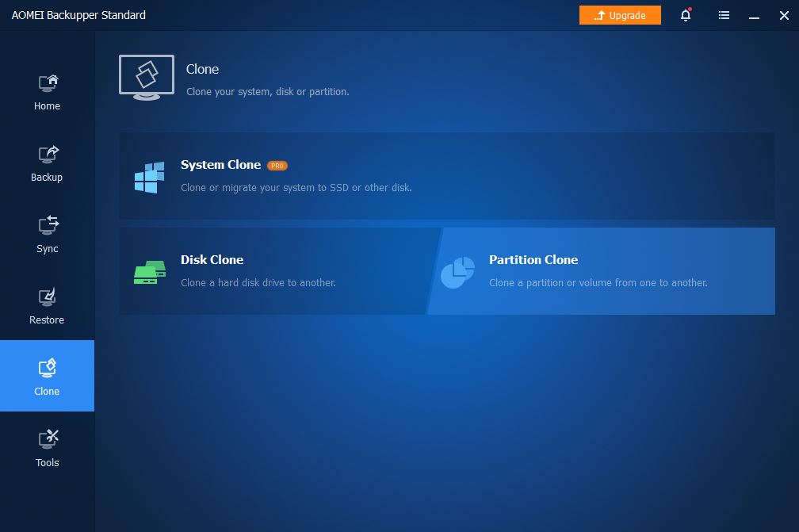
Task: Click 'Clone or migrate your system to SSD' description
Action: tap(296, 188)
